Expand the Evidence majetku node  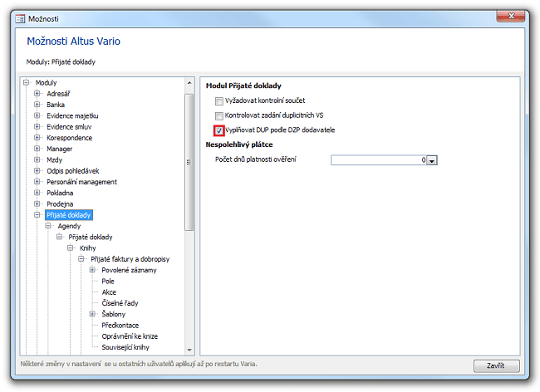point(37,115)
